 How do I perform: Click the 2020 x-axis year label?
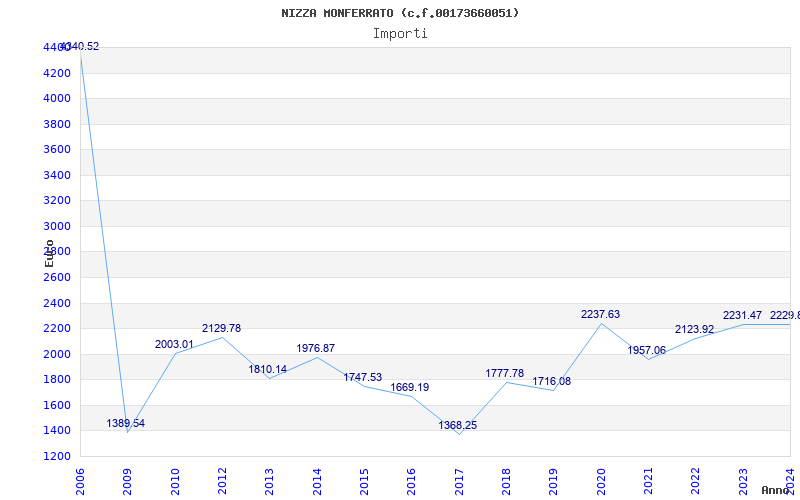click(601, 482)
